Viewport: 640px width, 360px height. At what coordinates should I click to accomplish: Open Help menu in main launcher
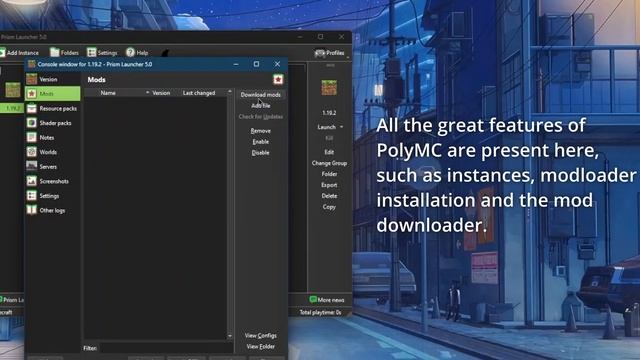[137, 53]
